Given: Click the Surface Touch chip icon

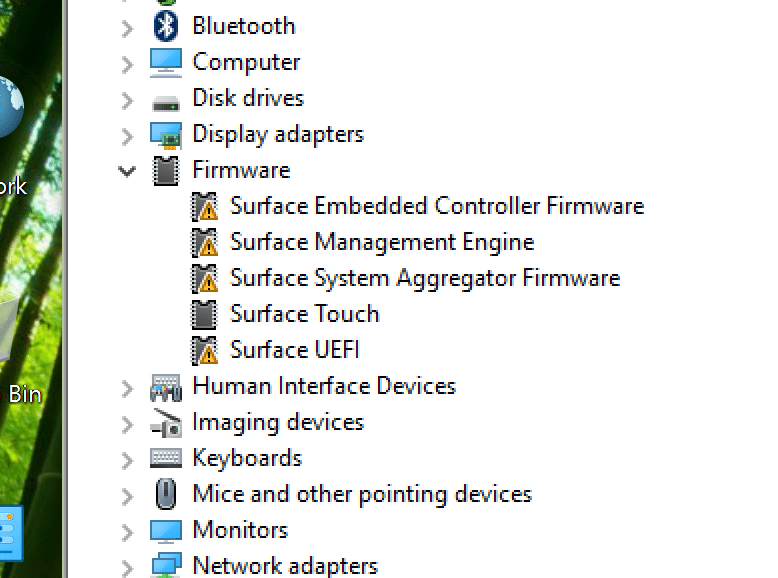Looking at the screenshot, I should [x=204, y=315].
